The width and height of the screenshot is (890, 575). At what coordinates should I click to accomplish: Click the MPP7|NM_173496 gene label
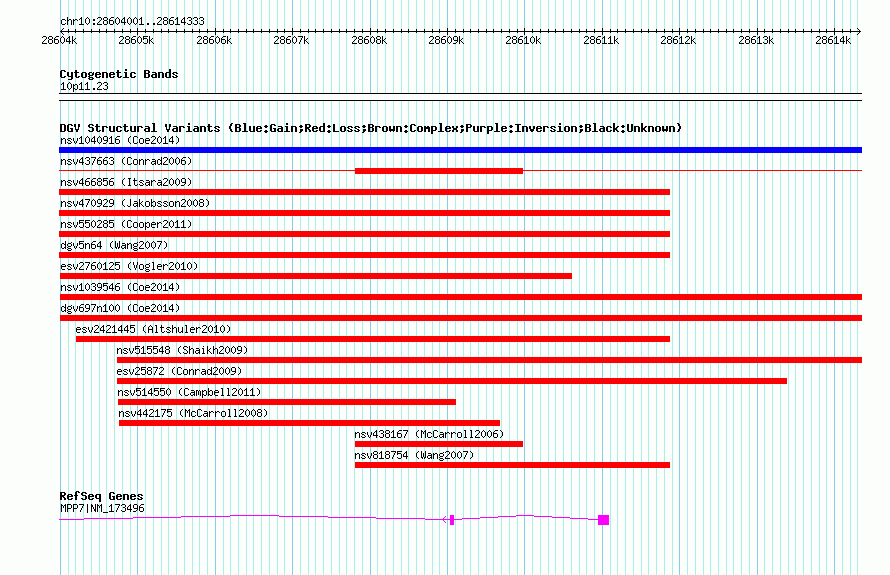click(102, 509)
